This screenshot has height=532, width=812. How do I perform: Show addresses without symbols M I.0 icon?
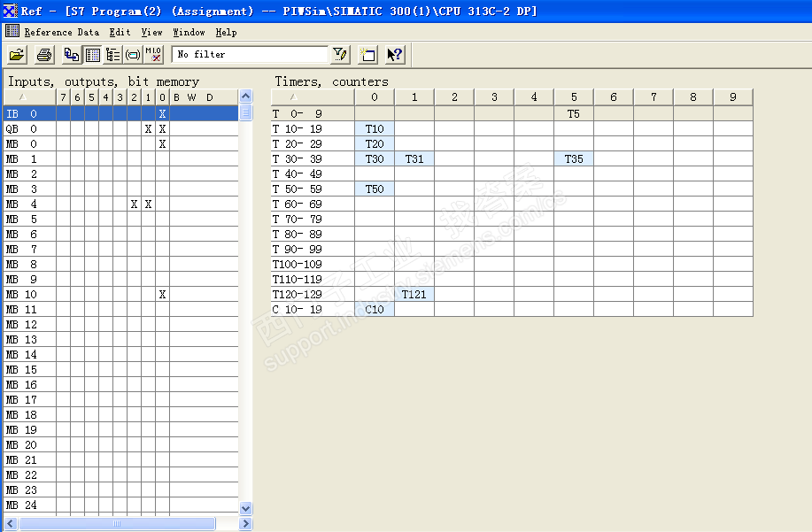(x=153, y=54)
